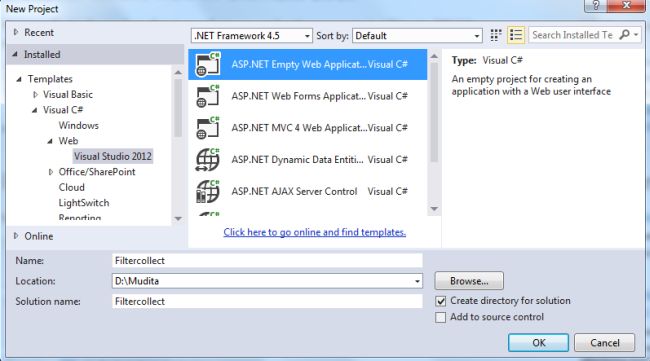The height and width of the screenshot is (361, 650).
Task: Expand the Visual Basic node
Action: pos(35,94)
